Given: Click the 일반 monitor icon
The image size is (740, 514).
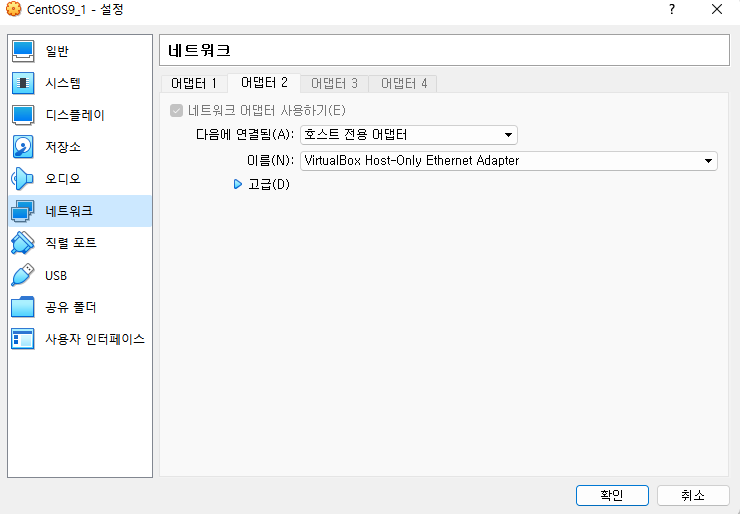Looking at the screenshot, I should [x=23, y=51].
